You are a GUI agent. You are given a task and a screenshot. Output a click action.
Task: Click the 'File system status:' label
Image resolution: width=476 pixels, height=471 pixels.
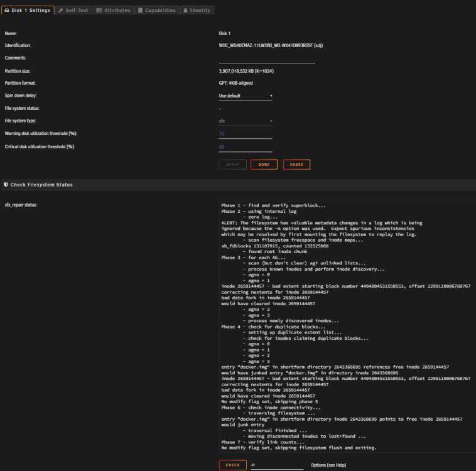pos(22,108)
